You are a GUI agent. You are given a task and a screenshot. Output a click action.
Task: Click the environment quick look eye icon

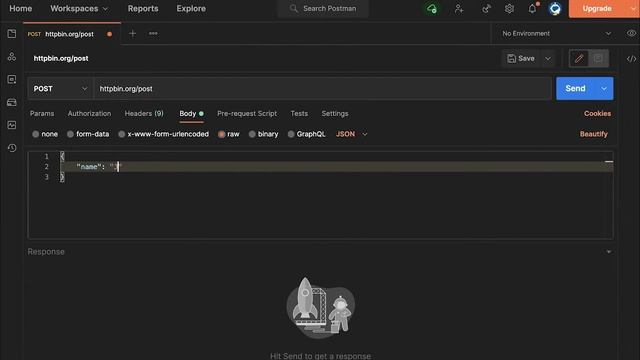click(631, 33)
